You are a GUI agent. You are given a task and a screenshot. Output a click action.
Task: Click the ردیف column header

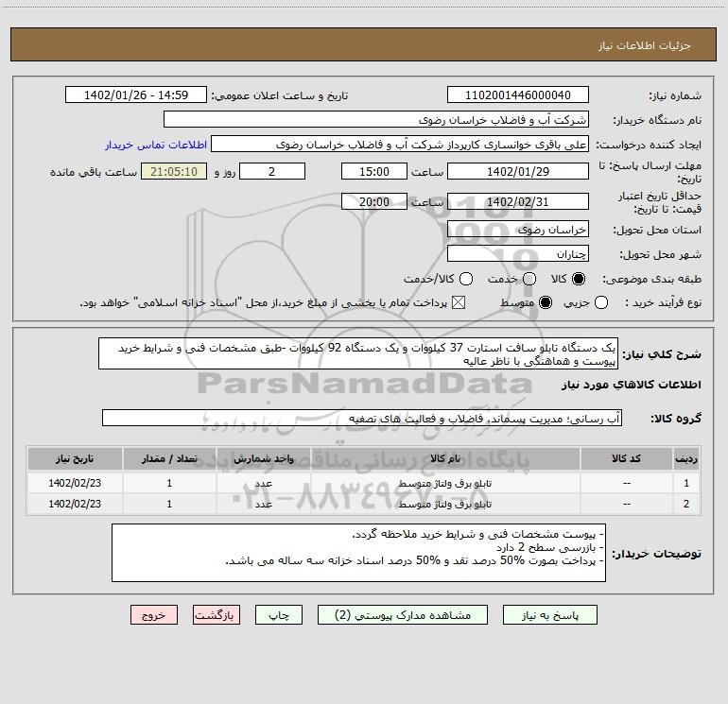pyautogui.click(x=686, y=458)
